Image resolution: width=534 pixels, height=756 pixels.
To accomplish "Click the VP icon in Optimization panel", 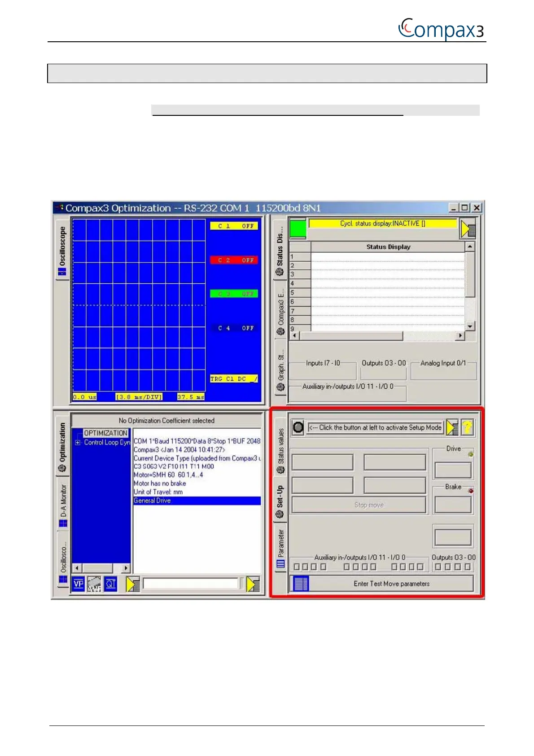I will pos(79,584).
